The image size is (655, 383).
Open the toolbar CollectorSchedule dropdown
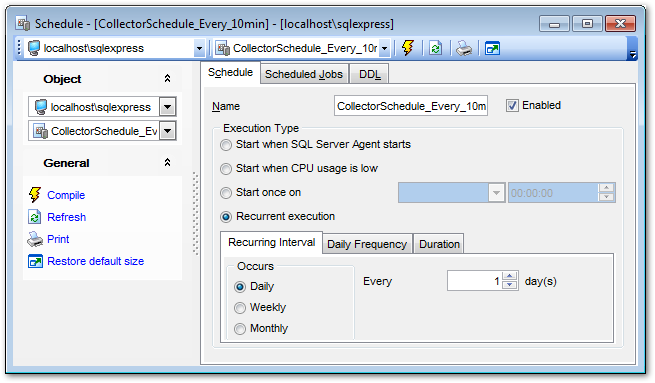(x=384, y=48)
